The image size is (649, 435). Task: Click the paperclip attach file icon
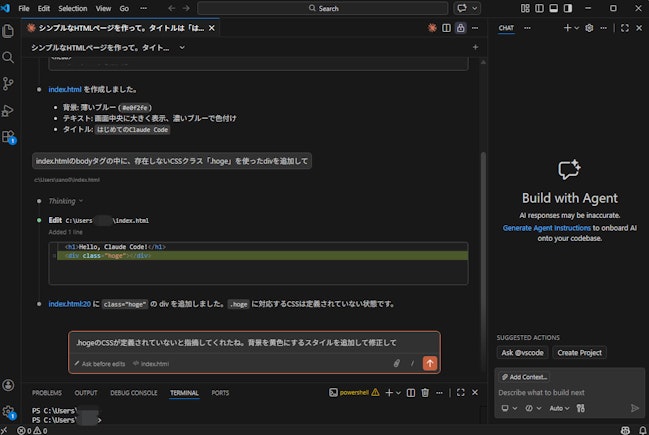pyautogui.click(x=397, y=363)
